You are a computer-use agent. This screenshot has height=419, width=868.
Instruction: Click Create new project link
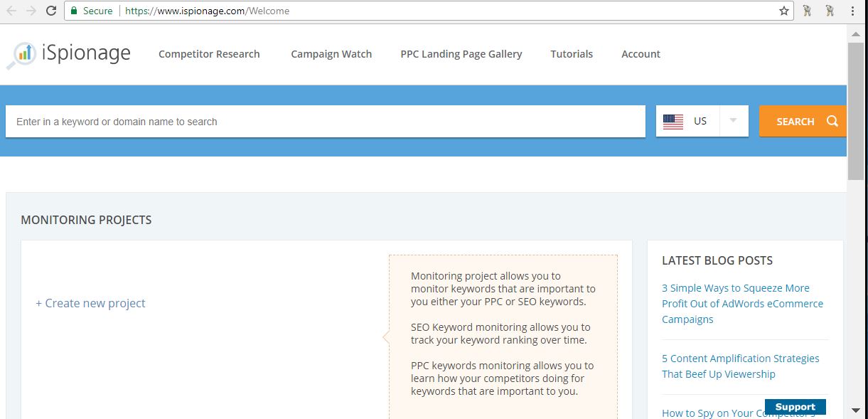point(90,303)
